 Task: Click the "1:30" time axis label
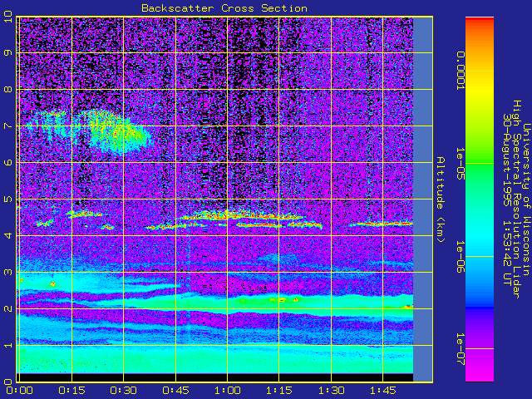pos(331,391)
